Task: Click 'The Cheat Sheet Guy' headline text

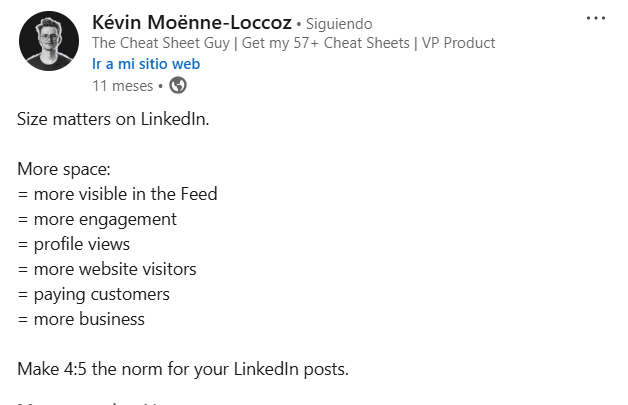Action: [x=161, y=43]
